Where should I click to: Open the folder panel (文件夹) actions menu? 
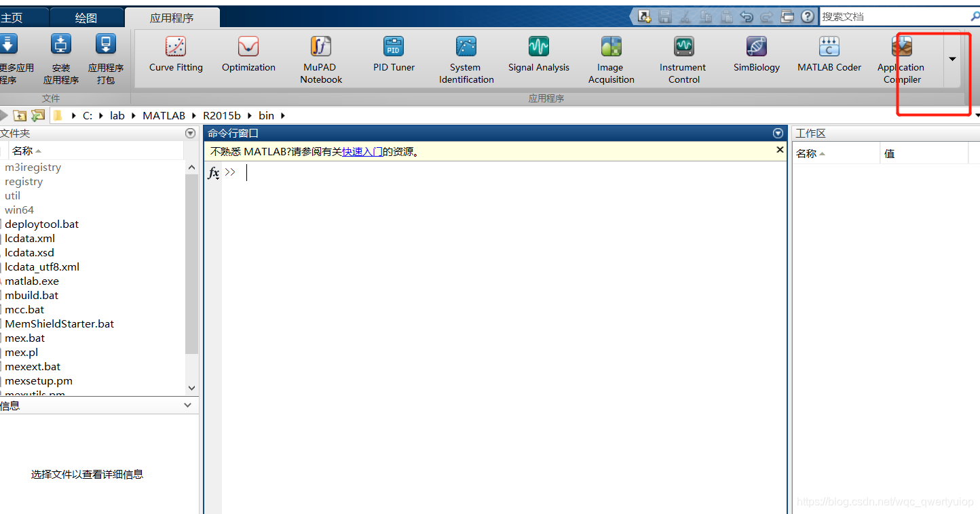[190, 134]
